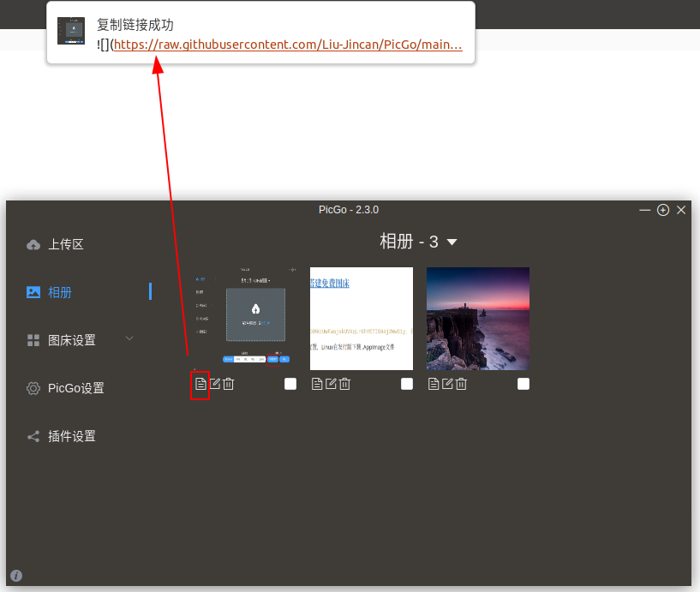The height and width of the screenshot is (592, 700).
Task: Click the 复制链接成功 notification title
Action: click(x=135, y=25)
